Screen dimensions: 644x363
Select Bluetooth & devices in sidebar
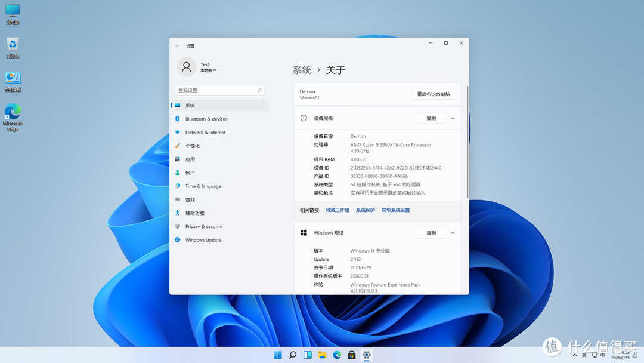pyautogui.click(x=206, y=119)
